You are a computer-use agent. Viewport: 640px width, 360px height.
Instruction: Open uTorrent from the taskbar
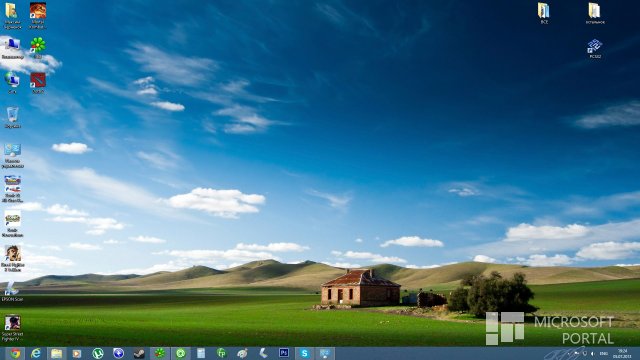click(98, 353)
